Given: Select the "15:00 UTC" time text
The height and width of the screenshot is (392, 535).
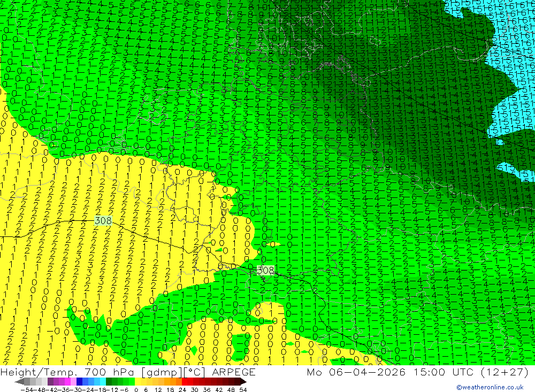Looking at the screenshot, I should (444, 372).
